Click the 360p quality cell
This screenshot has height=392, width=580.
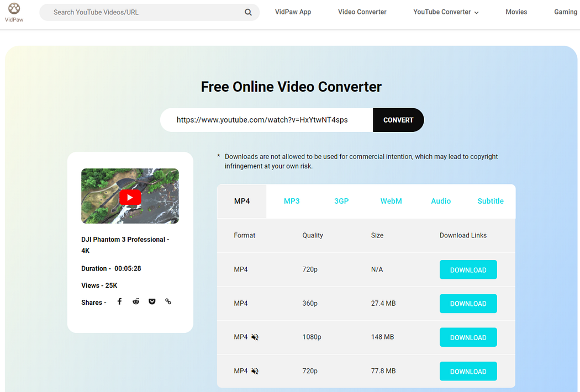pos(309,303)
